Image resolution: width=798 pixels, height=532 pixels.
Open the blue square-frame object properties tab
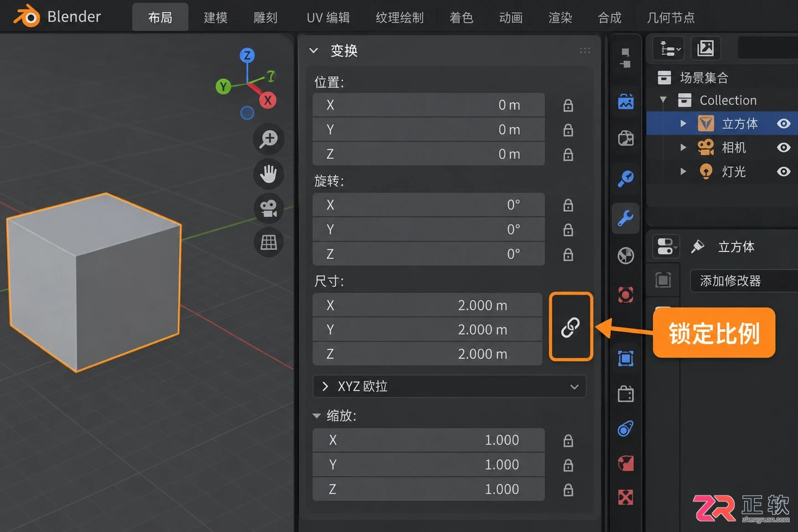[626, 359]
